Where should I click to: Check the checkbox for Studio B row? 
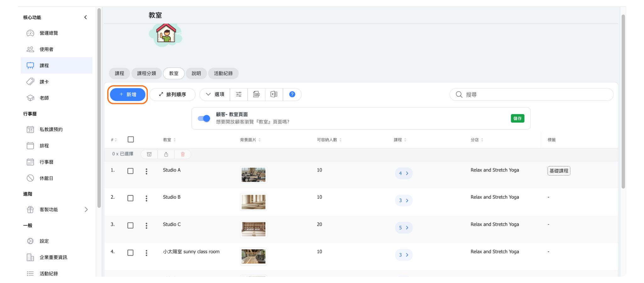(130, 198)
